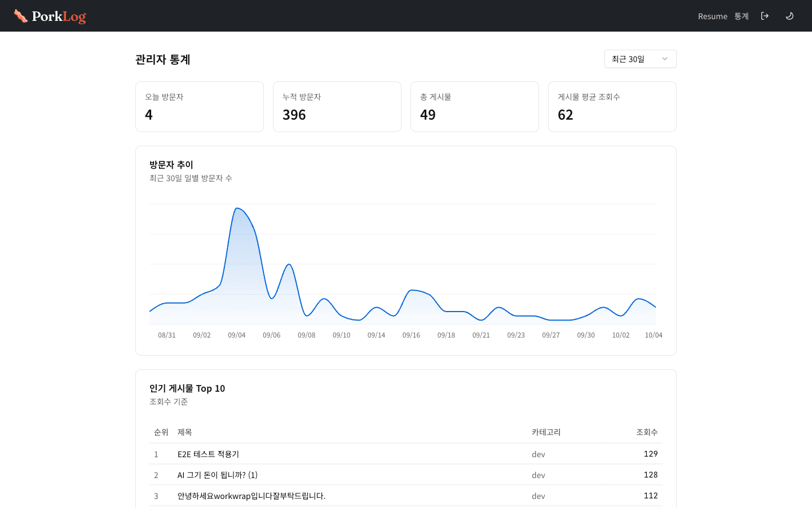The image size is (812, 508).
Task: Click the 제목 column header
Action: click(185, 432)
